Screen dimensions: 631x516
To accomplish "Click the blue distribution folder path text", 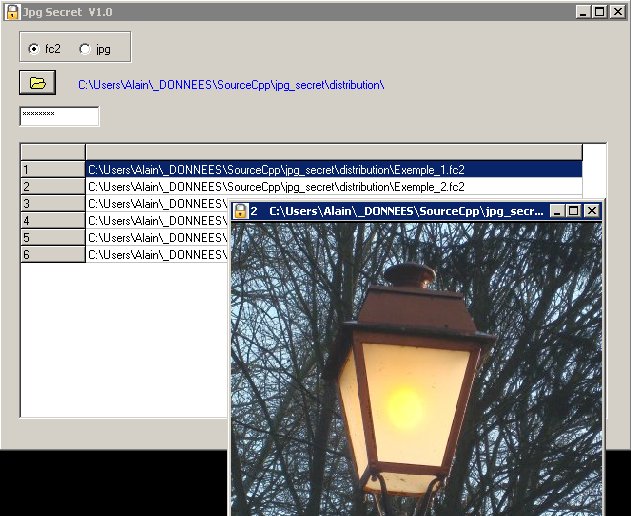I will click(x=231, y=85).
